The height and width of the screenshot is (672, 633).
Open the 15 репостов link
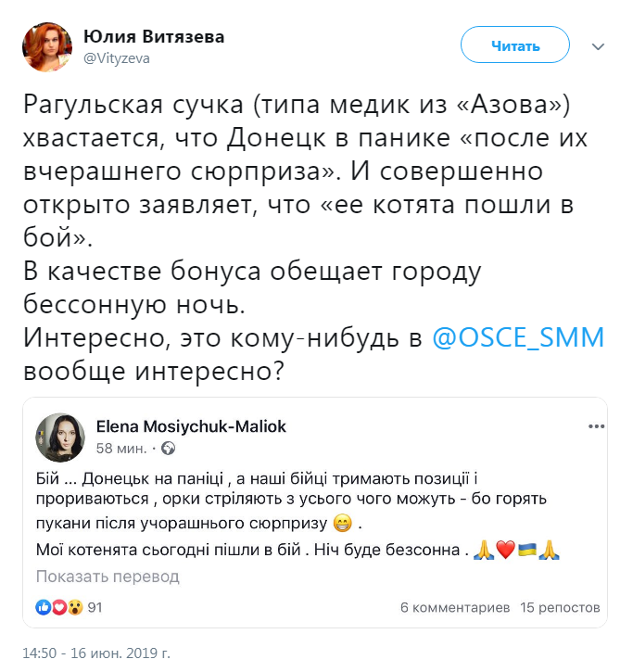(560, 608)
